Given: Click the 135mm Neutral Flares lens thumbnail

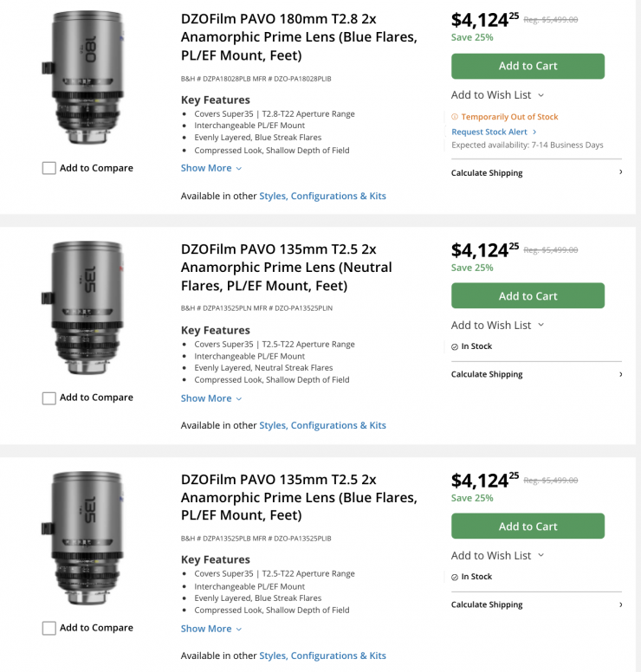Looking at the screenshot, I should 85,307.
